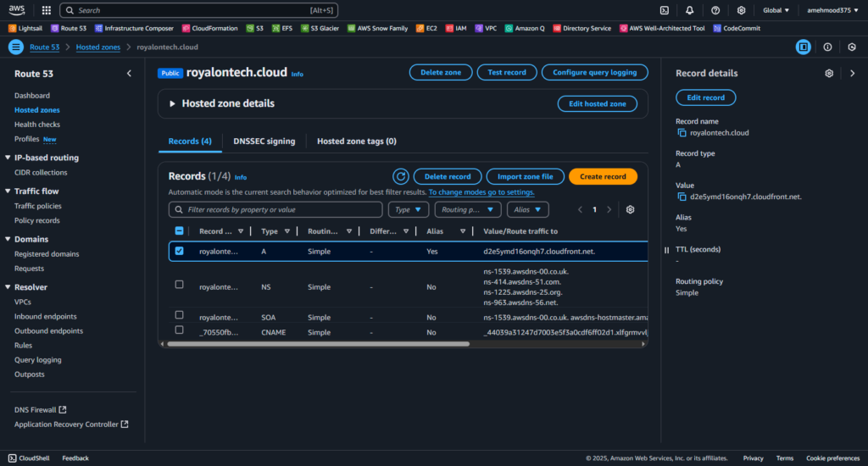Open Infrastructure Composer shortcut
Viewport: 868px width, 466px height.
(134, 28)
